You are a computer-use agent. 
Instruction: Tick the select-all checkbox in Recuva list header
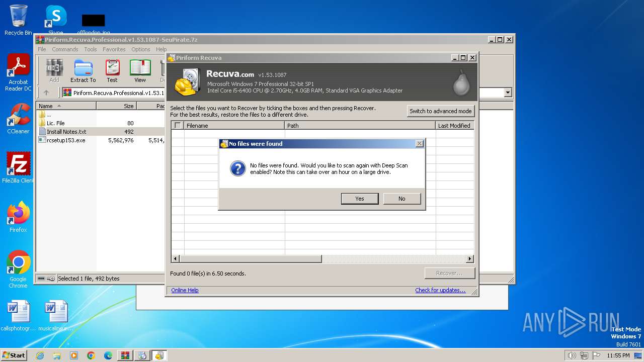tap(177, 126)
